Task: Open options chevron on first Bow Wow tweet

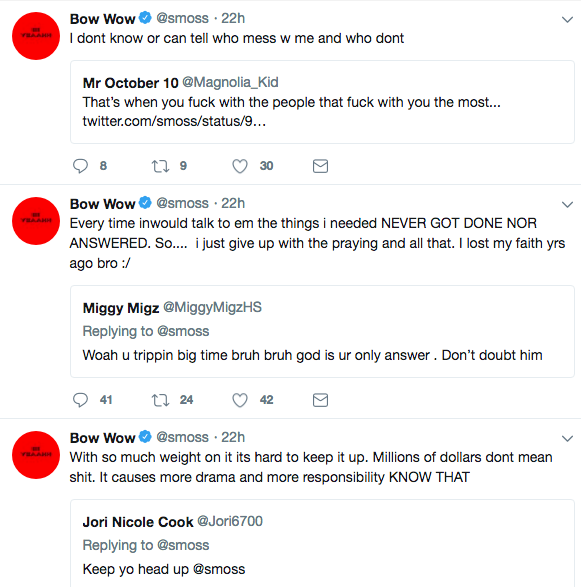Action: (568, 19)
